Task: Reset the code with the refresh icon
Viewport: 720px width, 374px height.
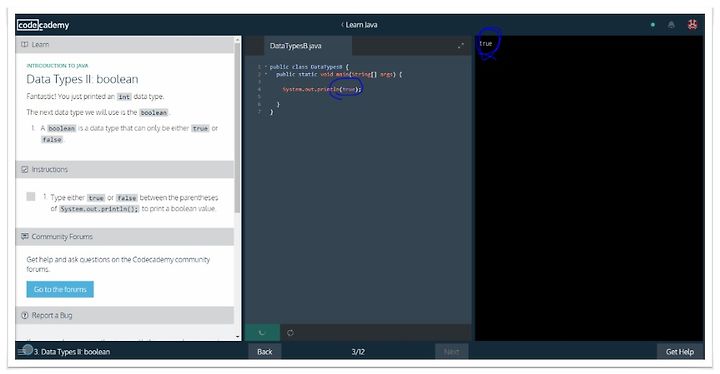Action: point(290,333)
